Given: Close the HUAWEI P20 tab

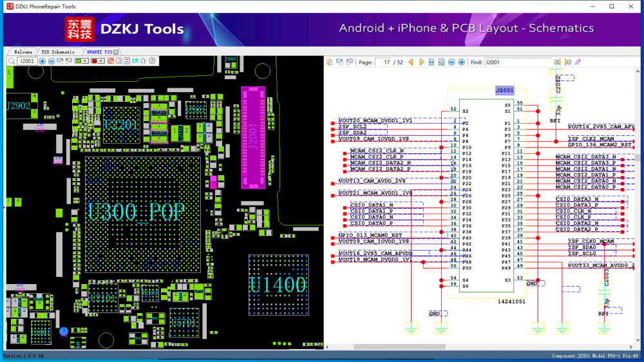Looking at the screenshot, I should [x=116, y=52].
